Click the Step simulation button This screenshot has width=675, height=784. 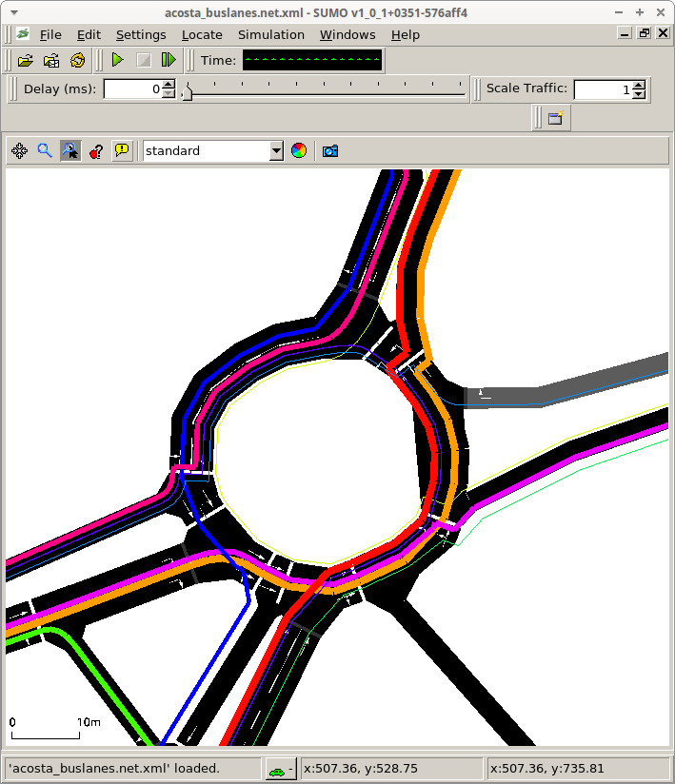[169, 60]
